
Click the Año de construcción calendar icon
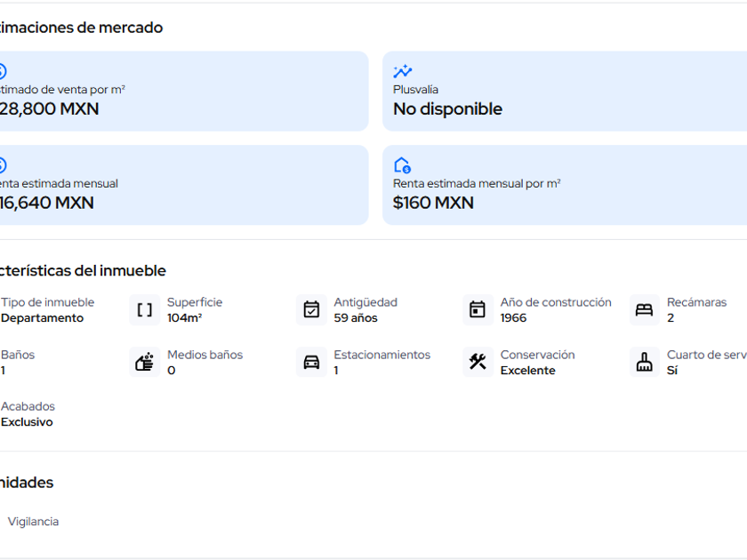point(478,310)
